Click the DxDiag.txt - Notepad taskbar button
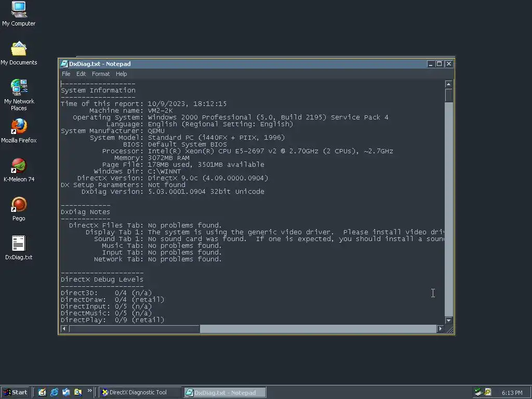 pos(225,393)
